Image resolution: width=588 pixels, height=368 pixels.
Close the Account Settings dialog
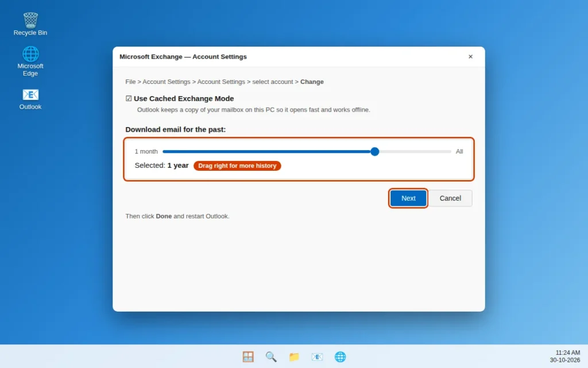(x=470, y=57)
